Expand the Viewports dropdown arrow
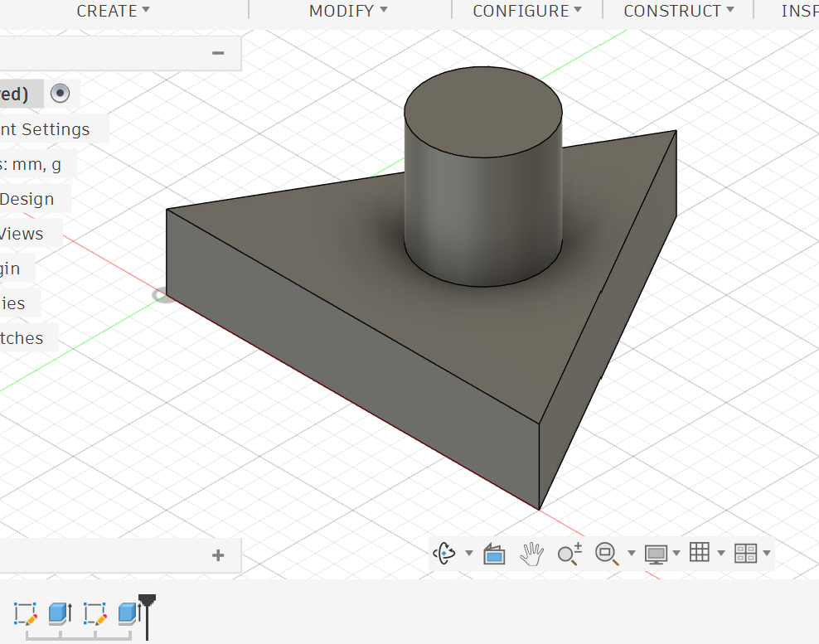Screen dimensions: 819x644 click(x=767, y=553)
